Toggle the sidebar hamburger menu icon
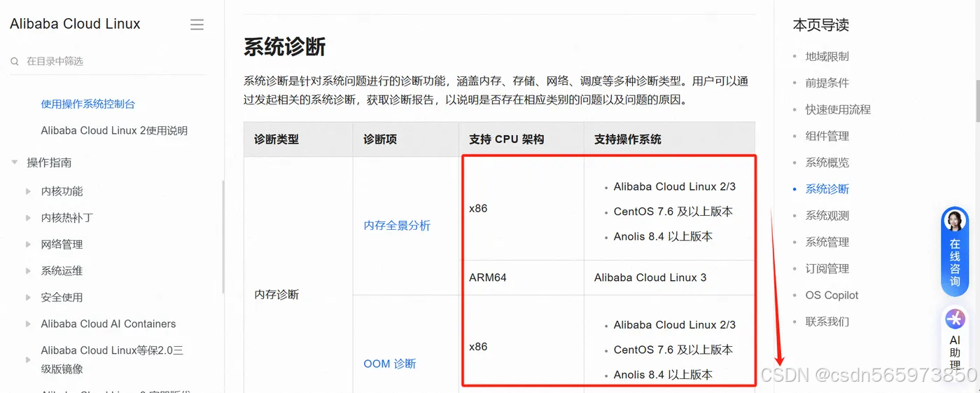This screenshot has width=980, height=393. click(197, 25)
